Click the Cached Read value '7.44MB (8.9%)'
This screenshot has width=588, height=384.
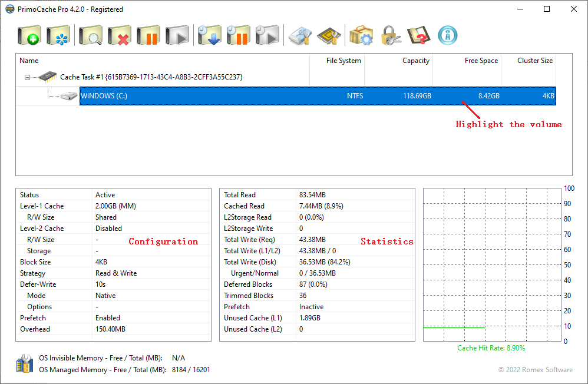pos(321,206)
